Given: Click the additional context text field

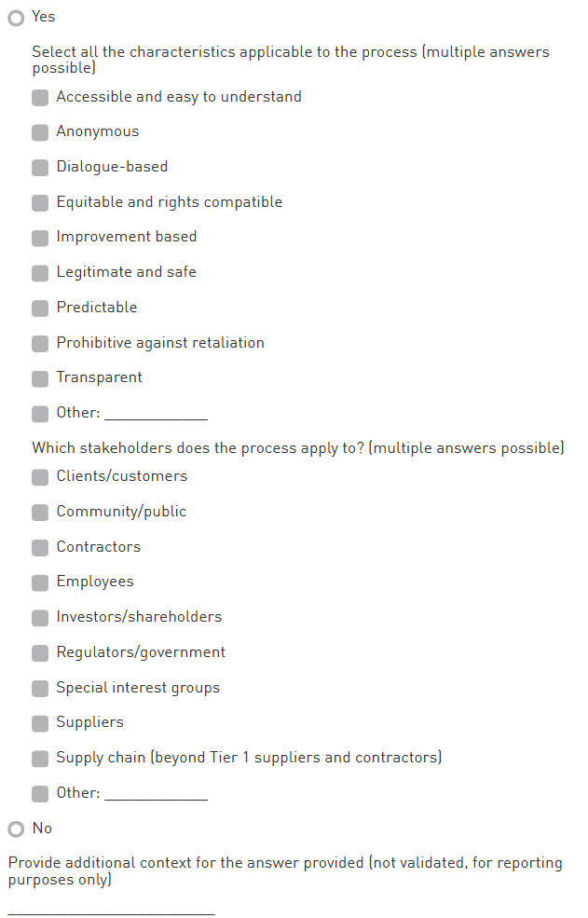Looking at the screenshot, I should pos(112,908).
